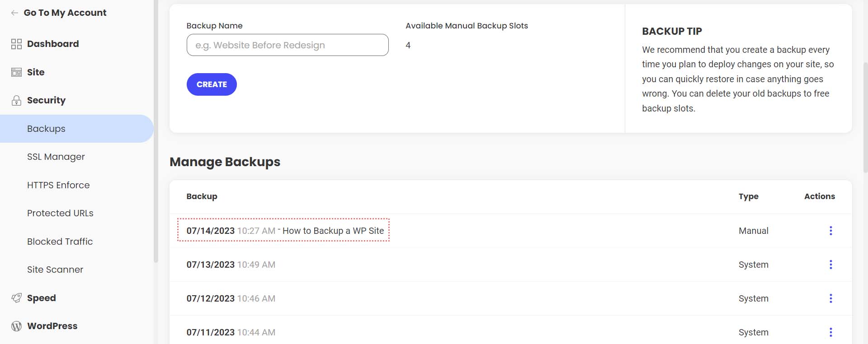The width and height of the screenshot is (868, 344).
Task: Open actions menu for the 07/11/2023 backup
Action: pos(831,332)
